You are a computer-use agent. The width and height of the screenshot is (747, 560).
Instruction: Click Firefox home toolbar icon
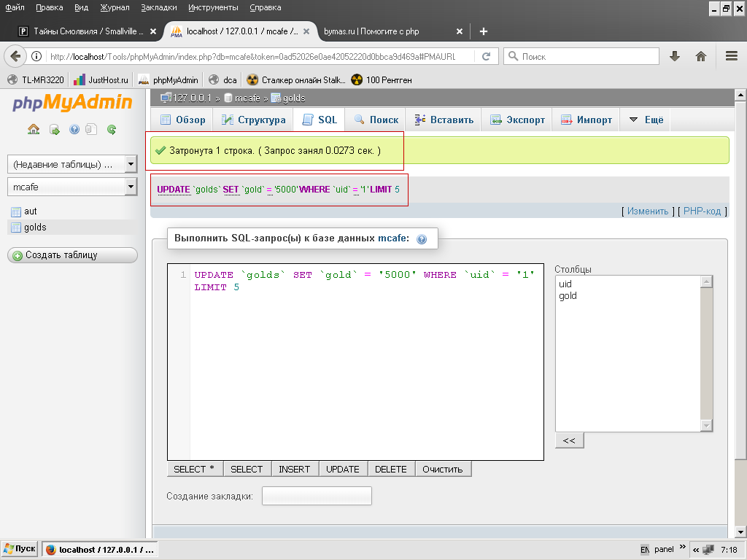tap(701, 56)
